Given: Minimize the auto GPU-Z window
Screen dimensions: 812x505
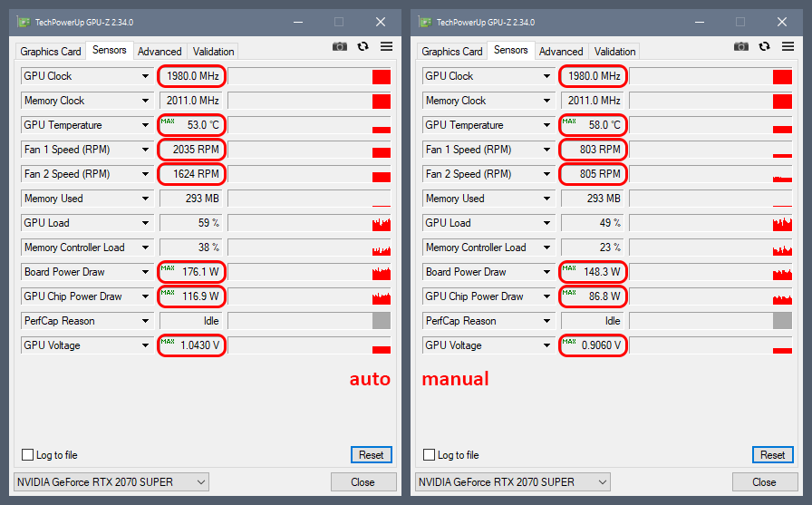Looking at the screenshot, I should pos(298,23).
